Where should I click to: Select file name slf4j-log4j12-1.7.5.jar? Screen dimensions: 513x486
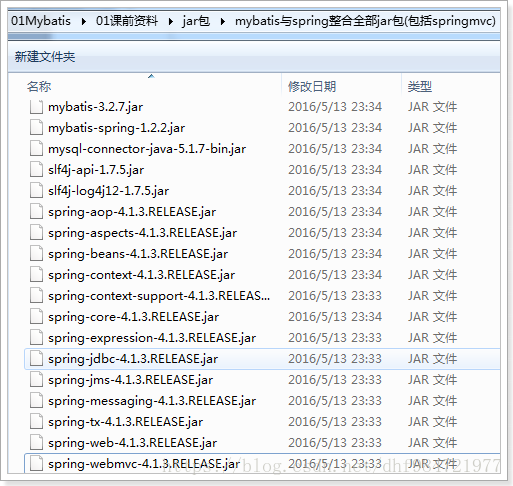(x=108, y=191)
